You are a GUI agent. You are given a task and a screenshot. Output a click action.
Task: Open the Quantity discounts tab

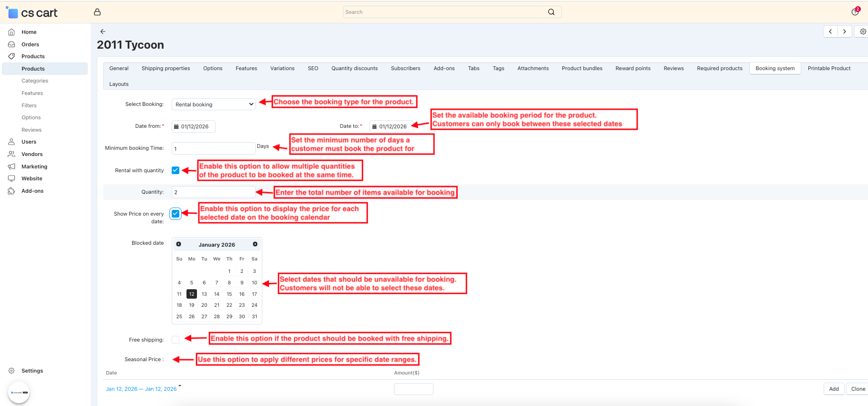354,68
